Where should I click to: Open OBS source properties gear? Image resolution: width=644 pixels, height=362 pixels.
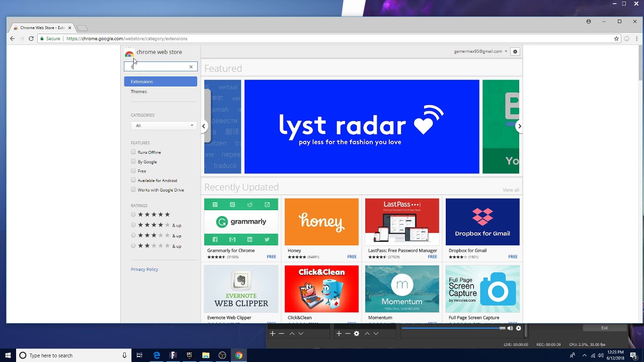tap(356, 333)
